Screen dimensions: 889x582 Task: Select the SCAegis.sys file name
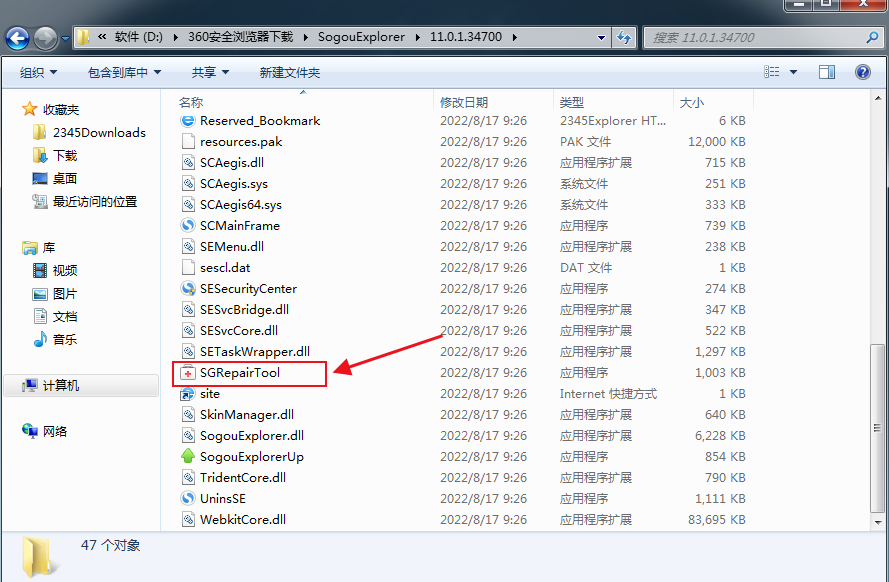(234, 184)
